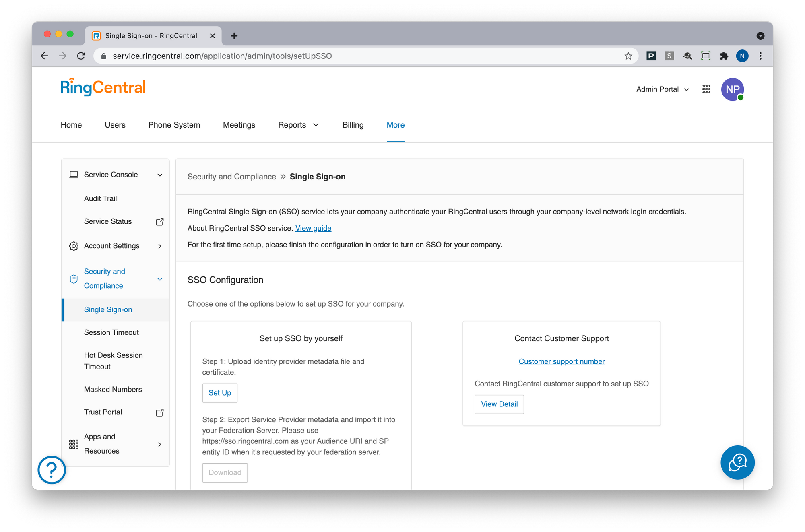
Task: Open the browser Extensions puzzle icon
Action: [x=724, y=56]
